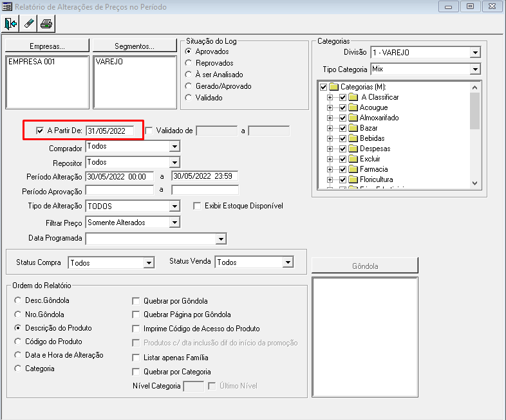Click the Bazar folder icon

(x=353, y=128)
